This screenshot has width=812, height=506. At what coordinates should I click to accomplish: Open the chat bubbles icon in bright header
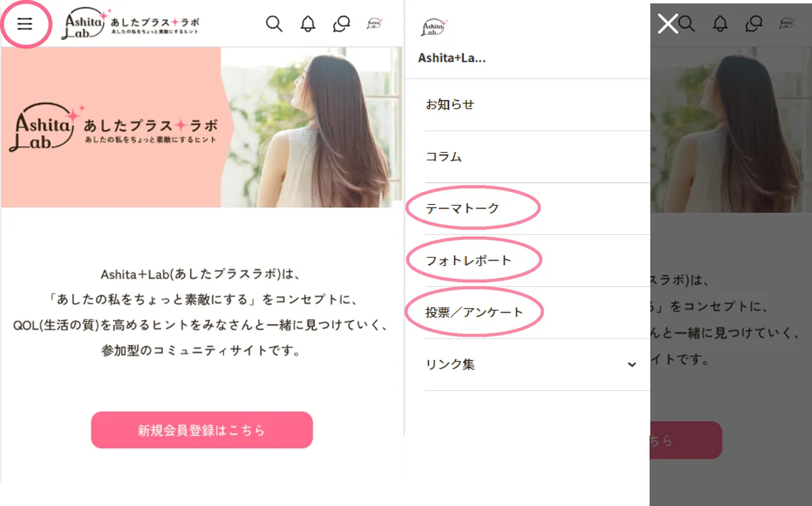(342, 24)
